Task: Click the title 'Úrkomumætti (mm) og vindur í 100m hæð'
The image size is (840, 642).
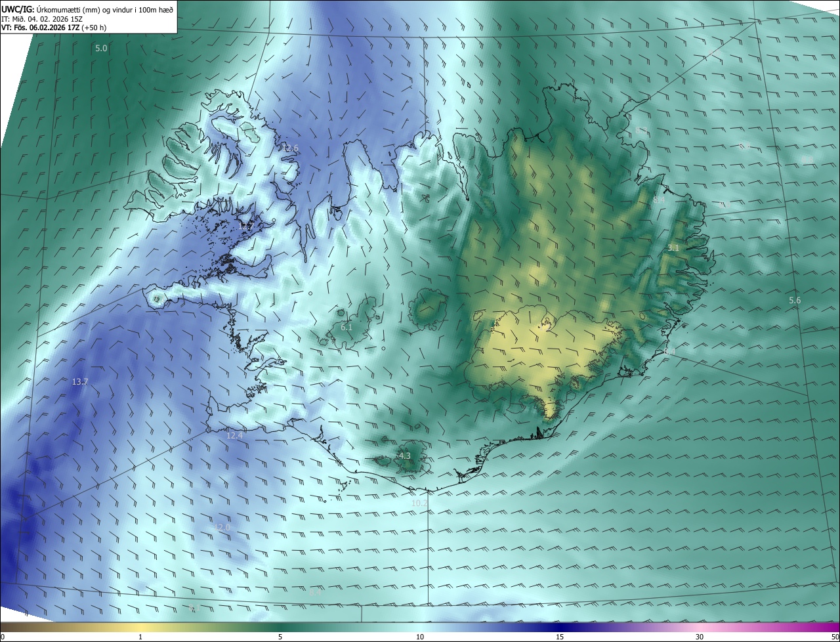Action: point(104,9)
